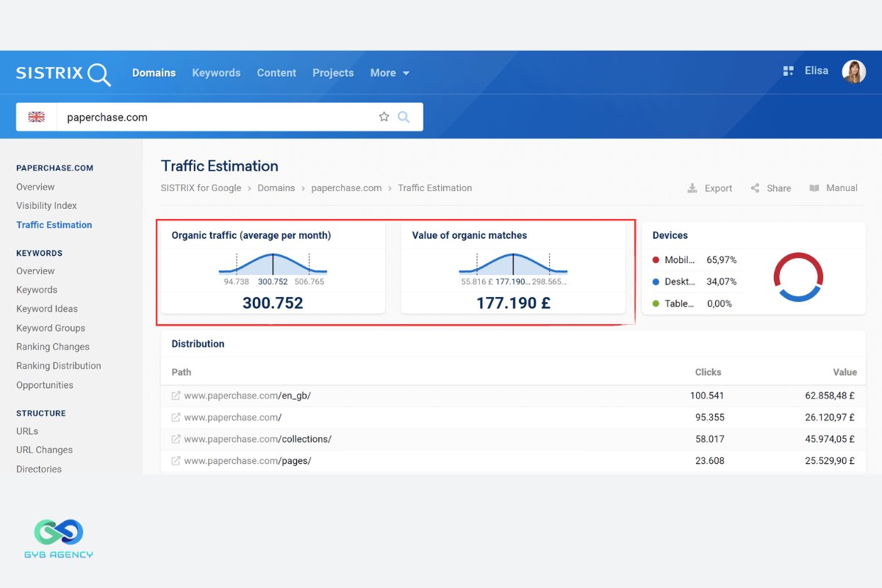Open Directories in sidebar
Viewport: 882px width, 588px height.
click(x=39, y=469)
